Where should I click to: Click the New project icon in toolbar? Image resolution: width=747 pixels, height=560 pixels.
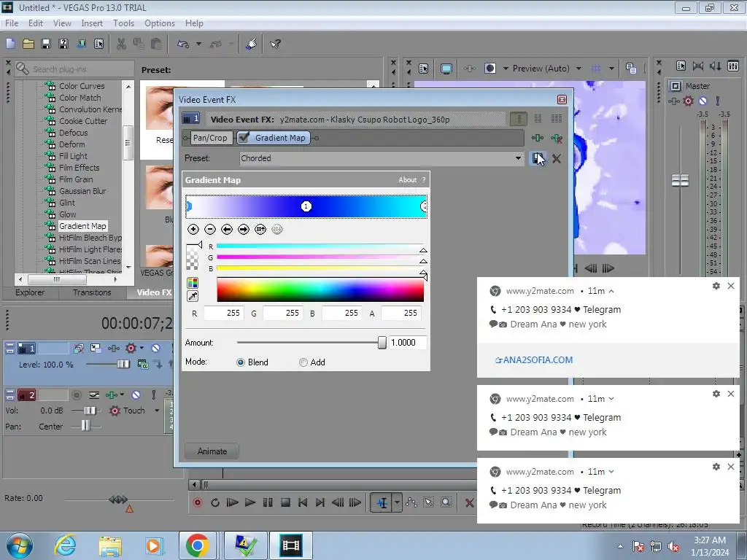[10, 44]
